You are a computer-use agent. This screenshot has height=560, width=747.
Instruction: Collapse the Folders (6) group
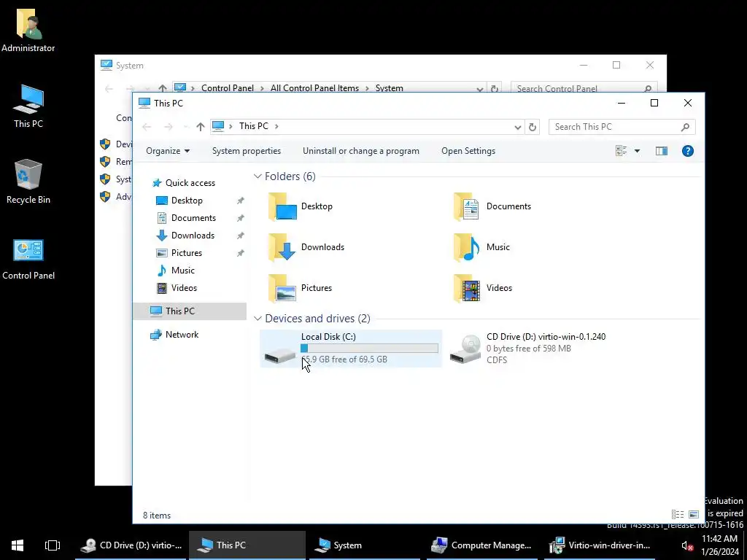click(258, 176)
